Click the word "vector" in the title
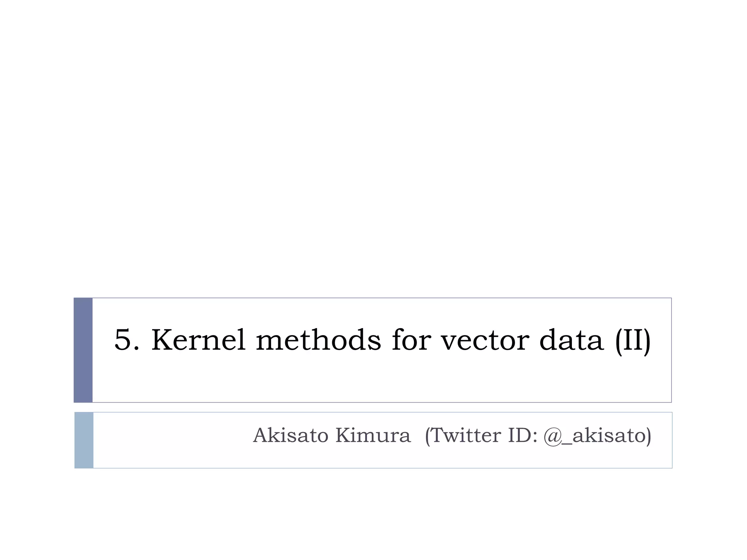The image size is (747, 560). [x=485, y=341]
